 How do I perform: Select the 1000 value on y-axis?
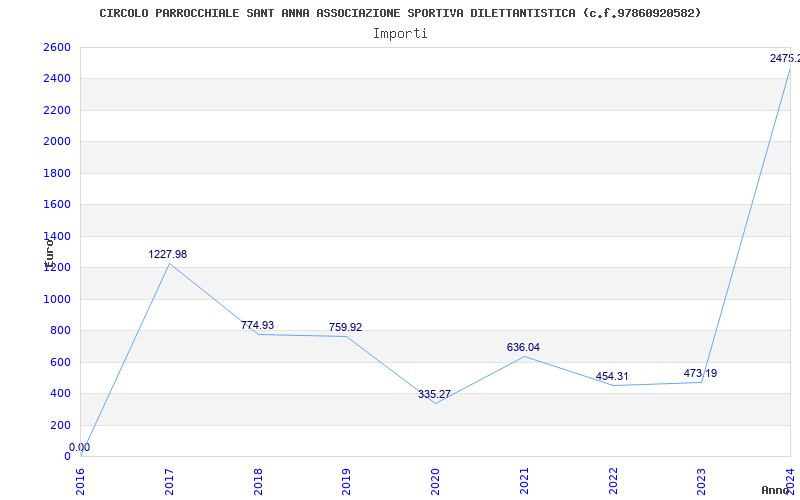click(57, 299)
